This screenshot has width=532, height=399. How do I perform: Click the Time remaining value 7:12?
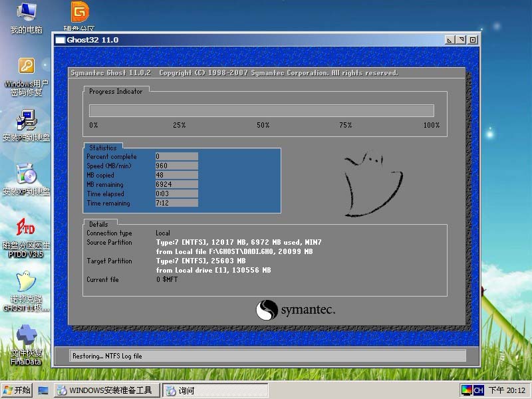pos(177,203)
